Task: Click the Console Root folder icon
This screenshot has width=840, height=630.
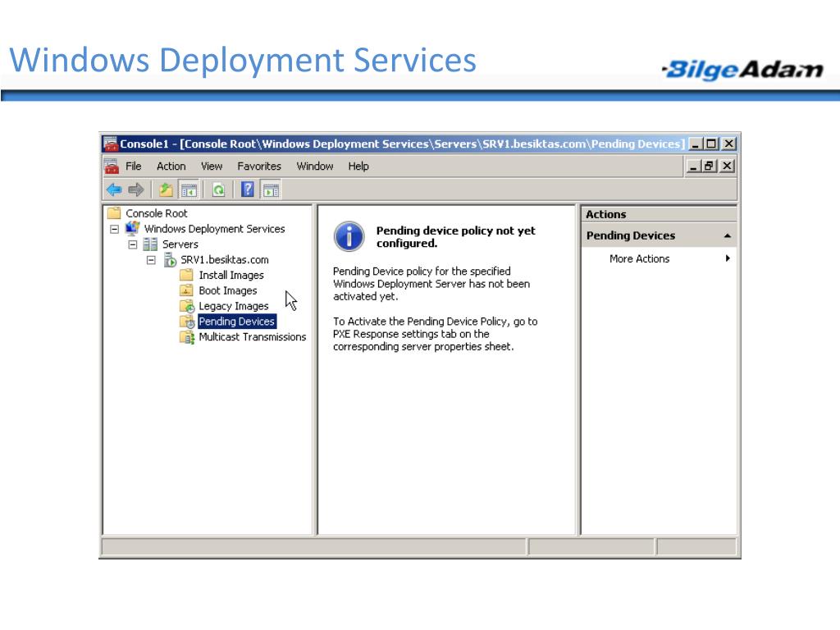Action: pyautogui.click(x=113, y=212)
